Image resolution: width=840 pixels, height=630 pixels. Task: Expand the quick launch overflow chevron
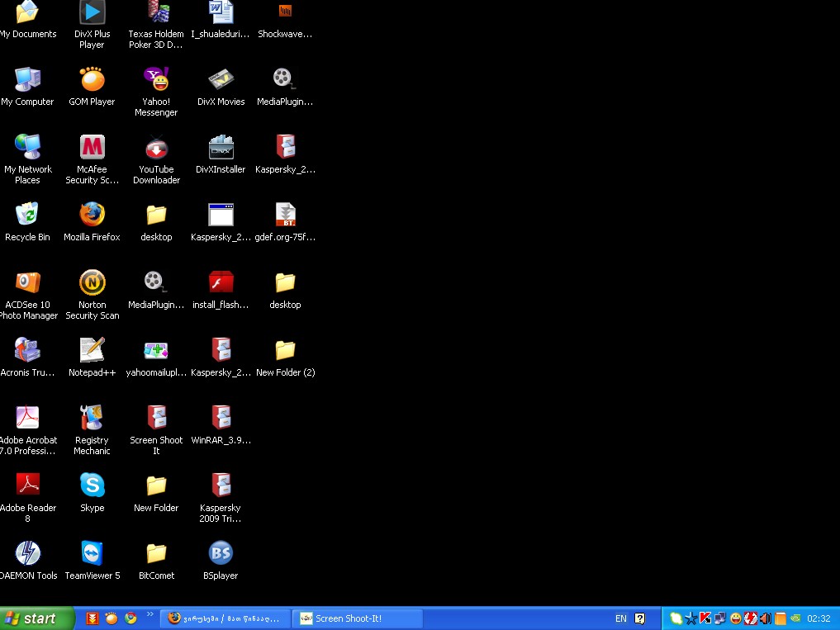click(150, 614)
